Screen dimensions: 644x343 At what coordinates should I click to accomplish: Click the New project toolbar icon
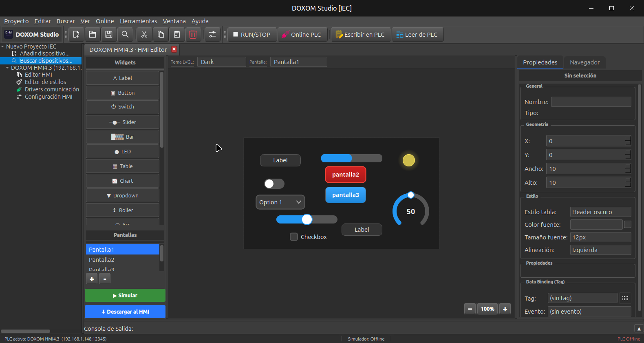(x=76, y=35)
